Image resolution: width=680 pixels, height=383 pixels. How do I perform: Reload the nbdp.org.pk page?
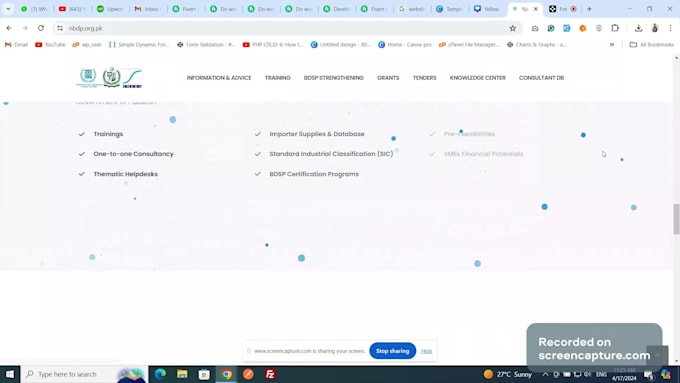(x=41, y=28)
